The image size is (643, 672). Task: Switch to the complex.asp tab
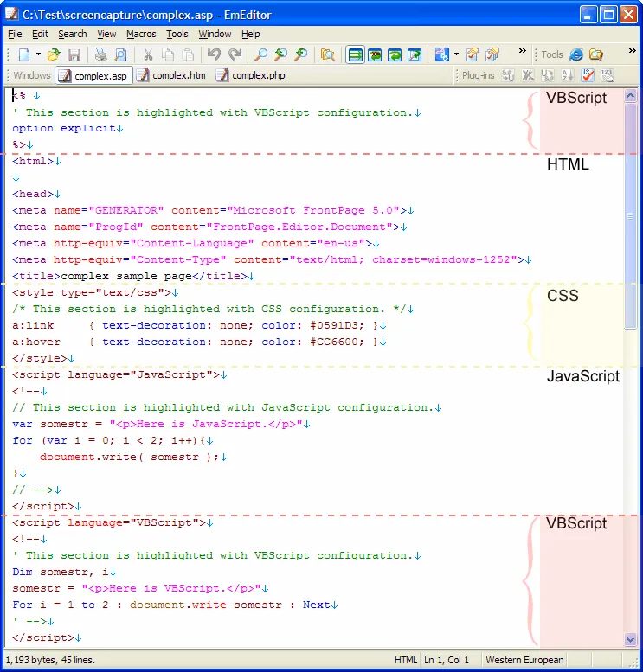coord(94,76)
